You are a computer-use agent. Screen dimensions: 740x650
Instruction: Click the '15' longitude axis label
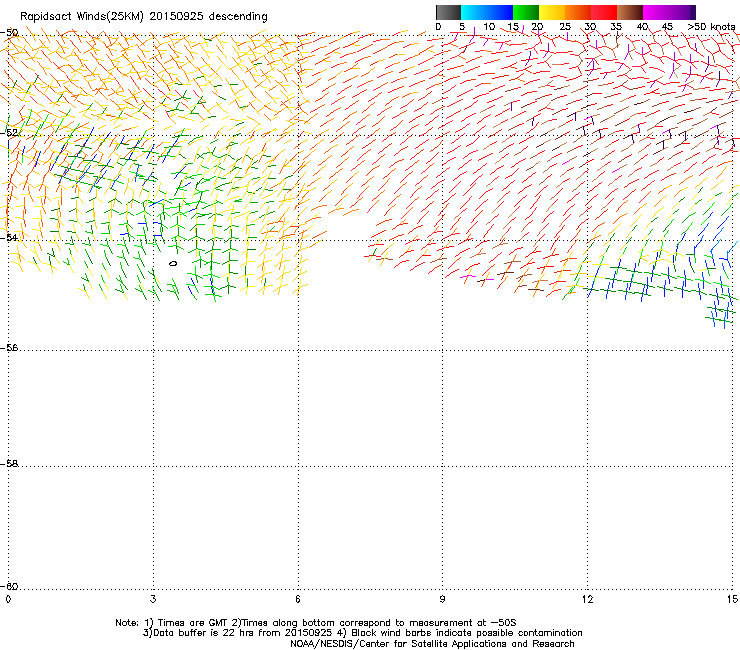tap(732, 599)
